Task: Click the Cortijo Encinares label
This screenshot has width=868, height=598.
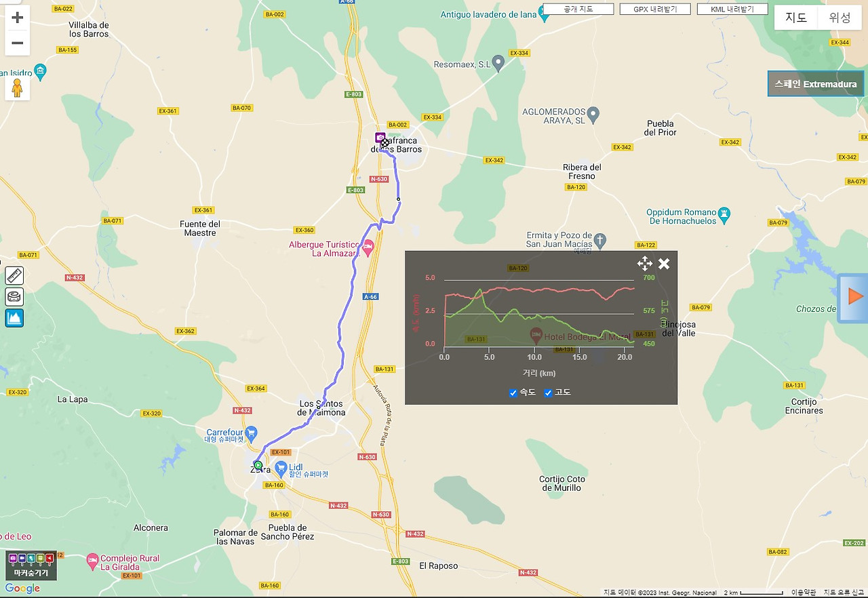Action: (x=804, y=406)
